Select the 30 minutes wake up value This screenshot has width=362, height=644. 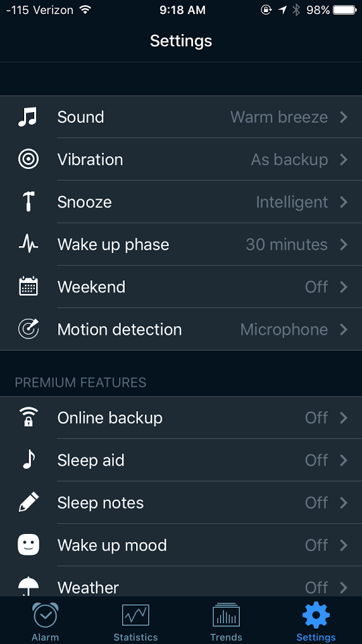click(286, 244)
